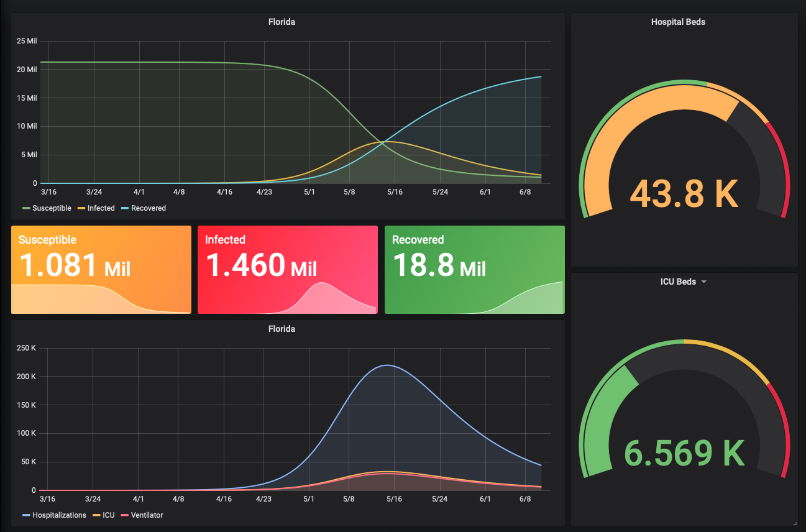Viewport: 806px width, 532px height.
Task: Click the cyan color line beside Recovered legend
Action: (x=125, y=208)
